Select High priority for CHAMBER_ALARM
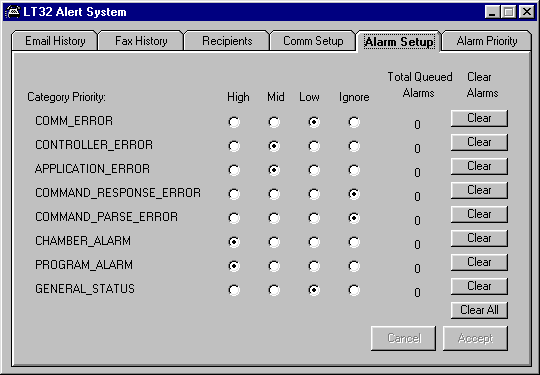Image resolution: width=540 pixels, height=375 pixels. tap(234, 242)
